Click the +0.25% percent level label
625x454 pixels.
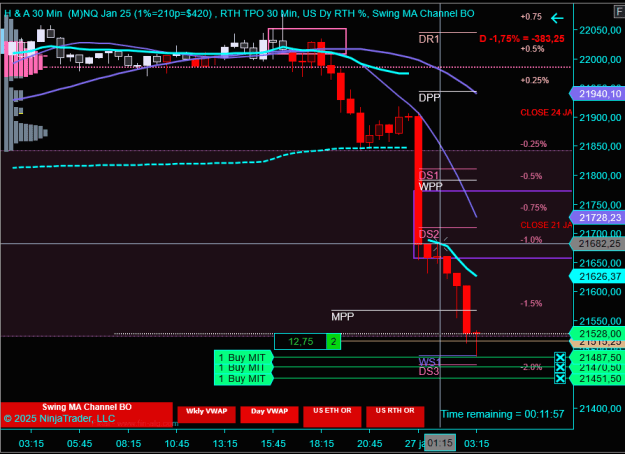click(535, 80)
